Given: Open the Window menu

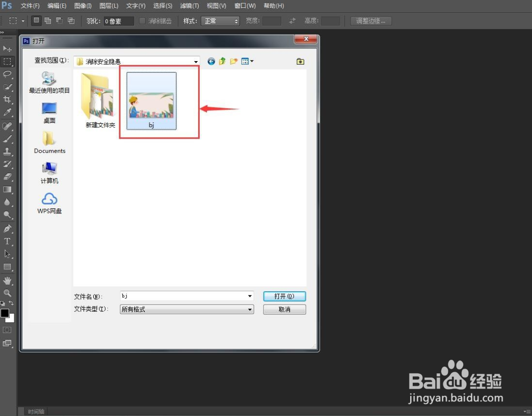Looking at the screenshot, I should tap(245, 6).
